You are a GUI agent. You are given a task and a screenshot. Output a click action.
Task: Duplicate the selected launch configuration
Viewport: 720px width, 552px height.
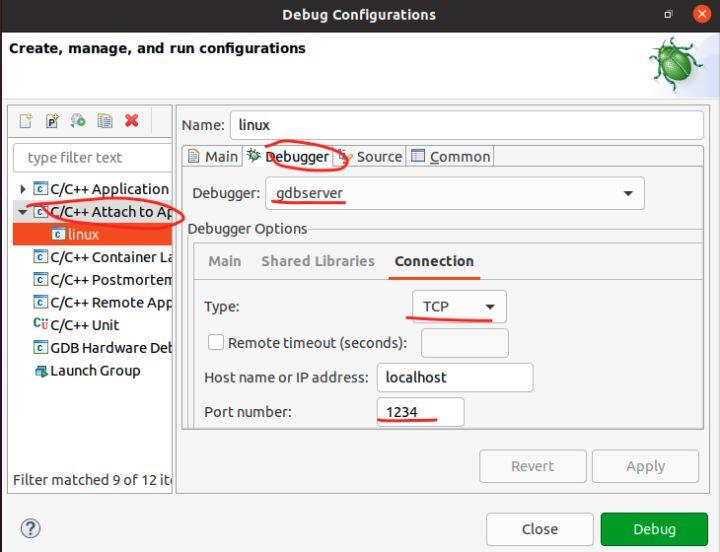[104, 121]
